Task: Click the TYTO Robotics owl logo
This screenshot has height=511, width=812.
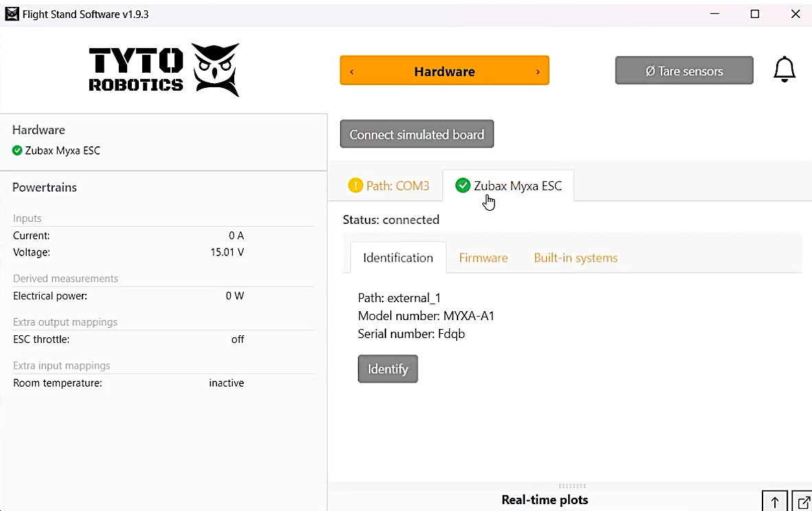Action: [x=215, y=68]
